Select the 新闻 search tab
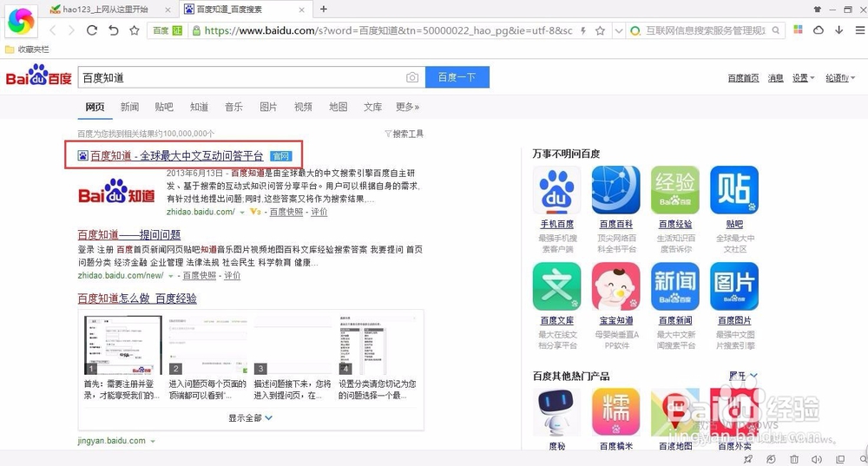This screenshot has width=868, height=466. 129,107
